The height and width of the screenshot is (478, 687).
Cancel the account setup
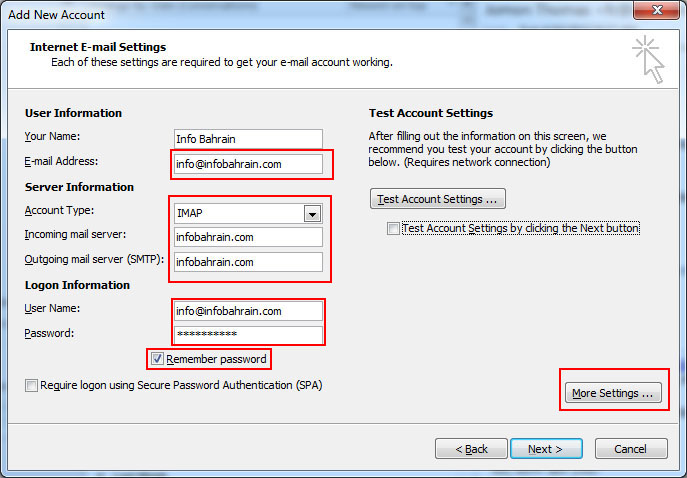[x=631, y=449]
